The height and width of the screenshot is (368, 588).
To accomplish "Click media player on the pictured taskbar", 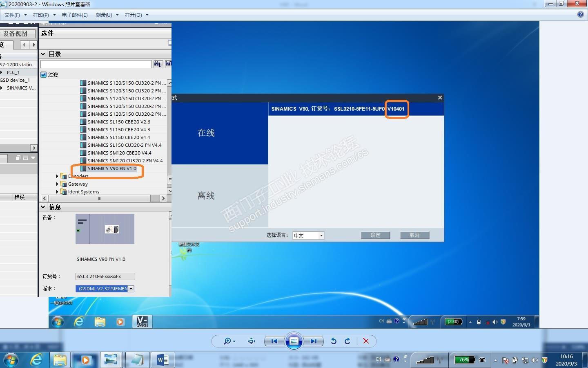I will (x=120, y=322).
